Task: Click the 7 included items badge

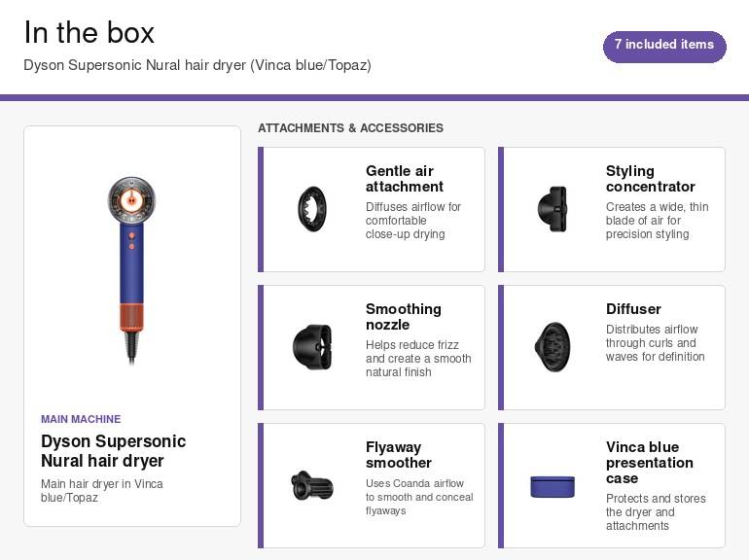Action: click(664, 47)
